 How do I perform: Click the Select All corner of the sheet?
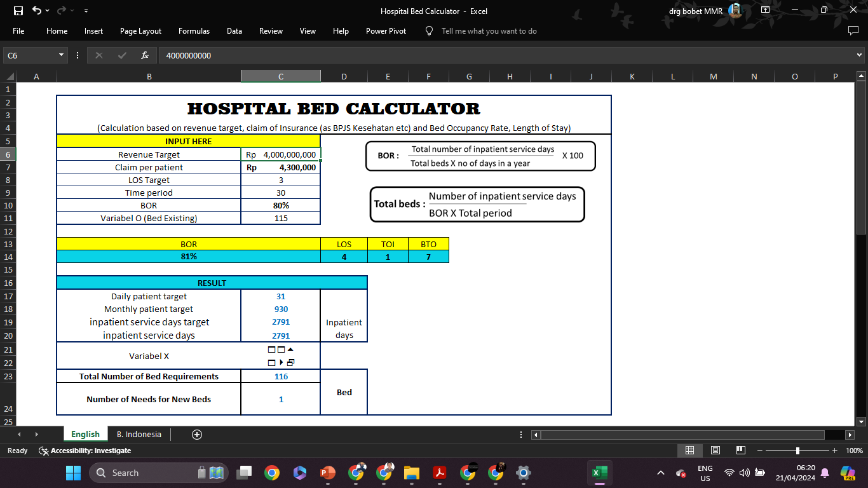8,76
